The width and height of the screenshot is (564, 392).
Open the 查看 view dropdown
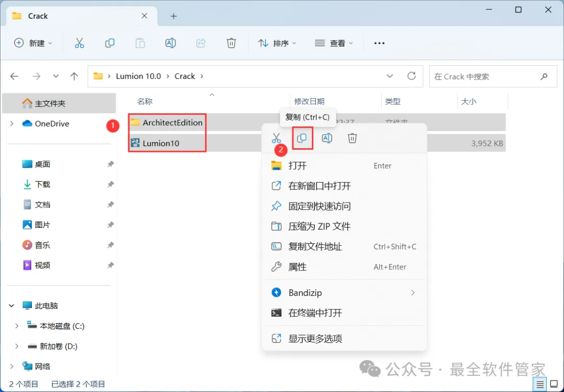tap(334, 43)
